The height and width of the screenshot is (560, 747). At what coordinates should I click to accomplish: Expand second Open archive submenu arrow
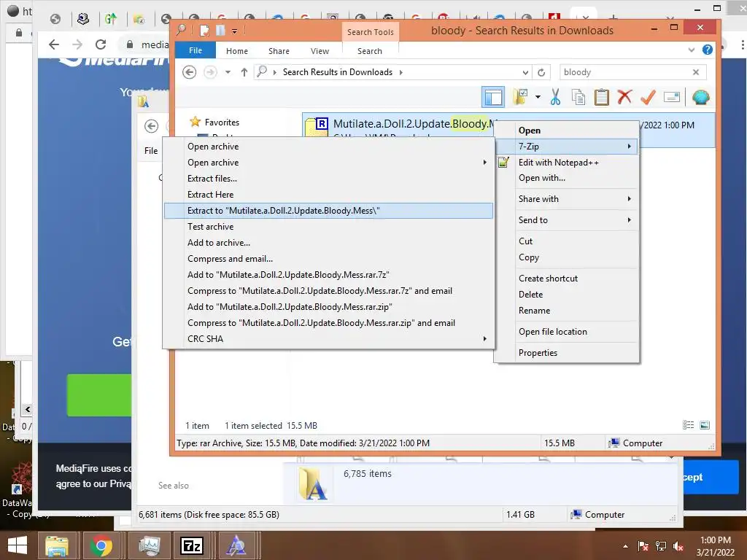(485, 163)
